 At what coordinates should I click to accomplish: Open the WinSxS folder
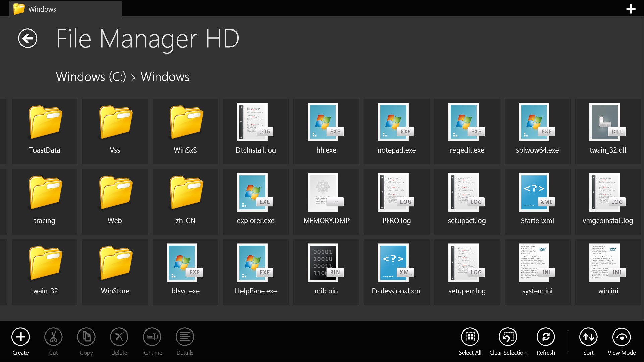coord(185,131)
